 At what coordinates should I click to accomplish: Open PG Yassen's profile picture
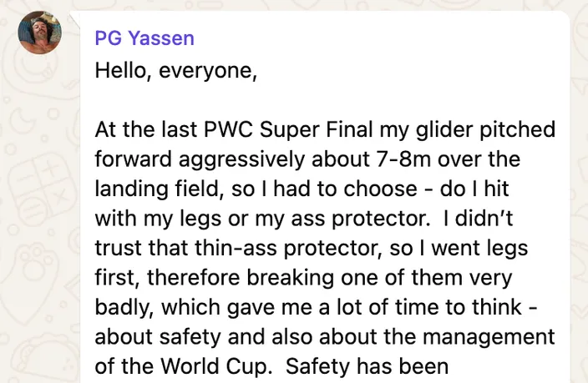click(x=40, y=33)
